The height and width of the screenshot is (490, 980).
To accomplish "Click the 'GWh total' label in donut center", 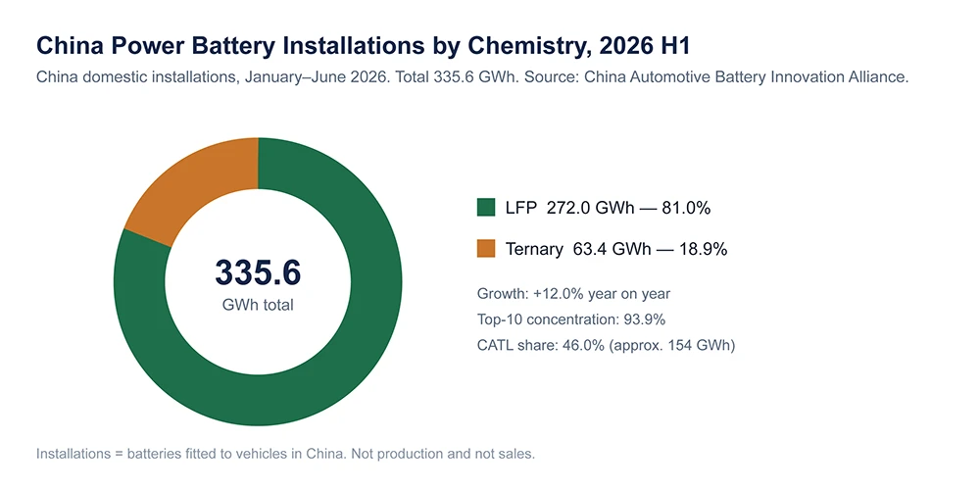I will pyautogui.click(x=258, y=305).
